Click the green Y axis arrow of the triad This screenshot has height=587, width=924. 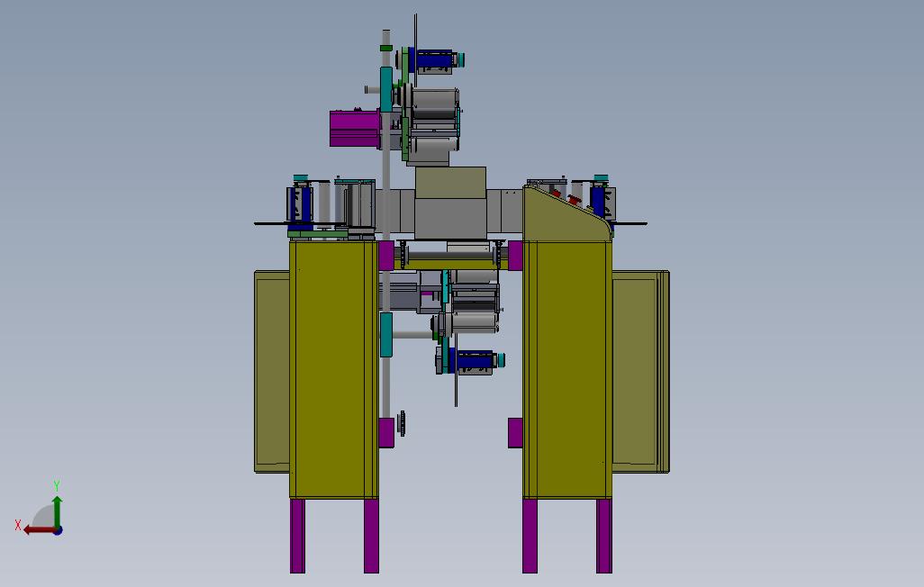click(x=57, y=511)
